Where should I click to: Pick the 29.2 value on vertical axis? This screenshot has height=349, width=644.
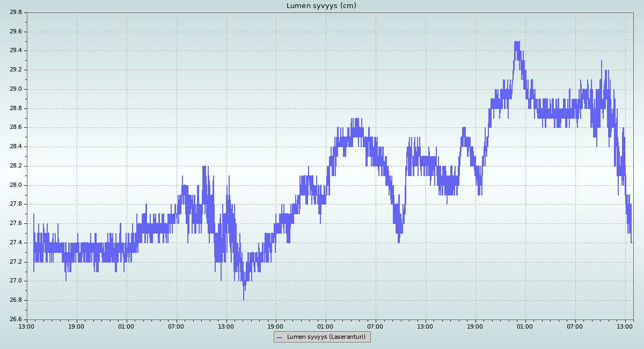tap(16, 70)
